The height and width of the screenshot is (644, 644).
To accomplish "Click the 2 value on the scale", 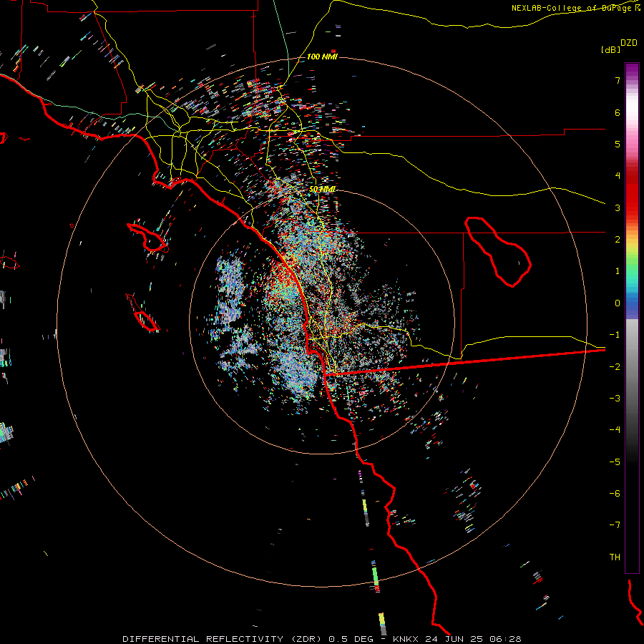I will (x=618, y=240).
